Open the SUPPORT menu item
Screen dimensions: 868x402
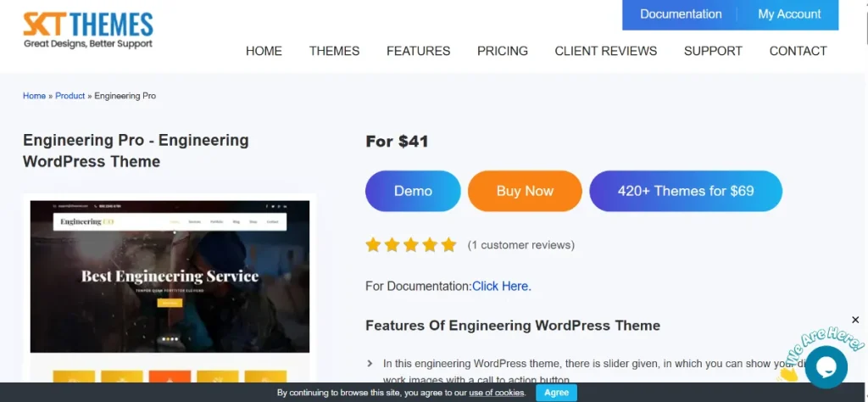(713, 51)
